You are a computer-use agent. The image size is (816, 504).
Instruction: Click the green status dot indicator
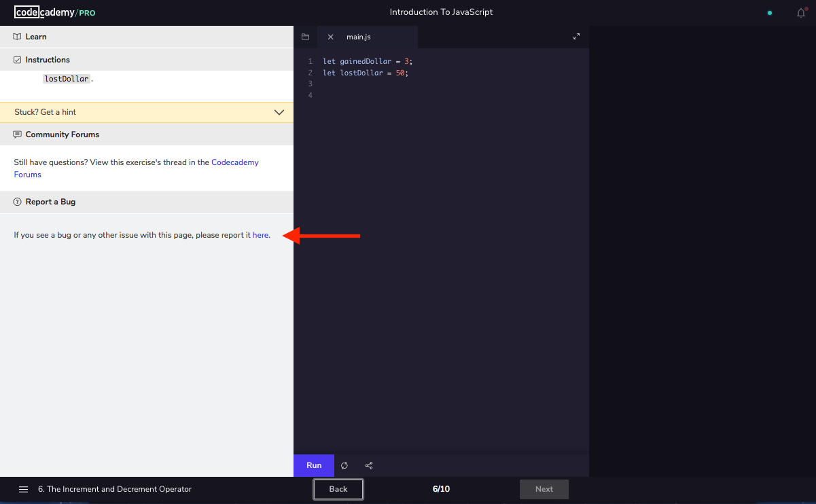[x=769, y=13]
